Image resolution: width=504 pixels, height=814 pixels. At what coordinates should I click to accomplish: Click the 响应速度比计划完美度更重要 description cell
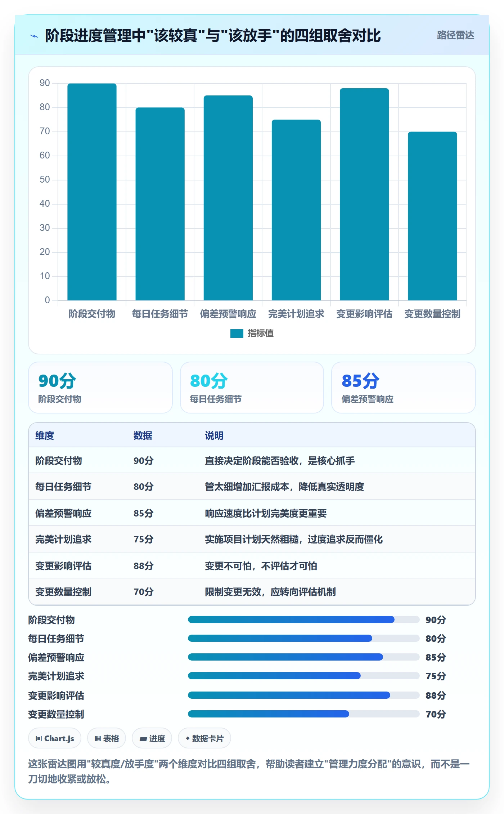266,513
